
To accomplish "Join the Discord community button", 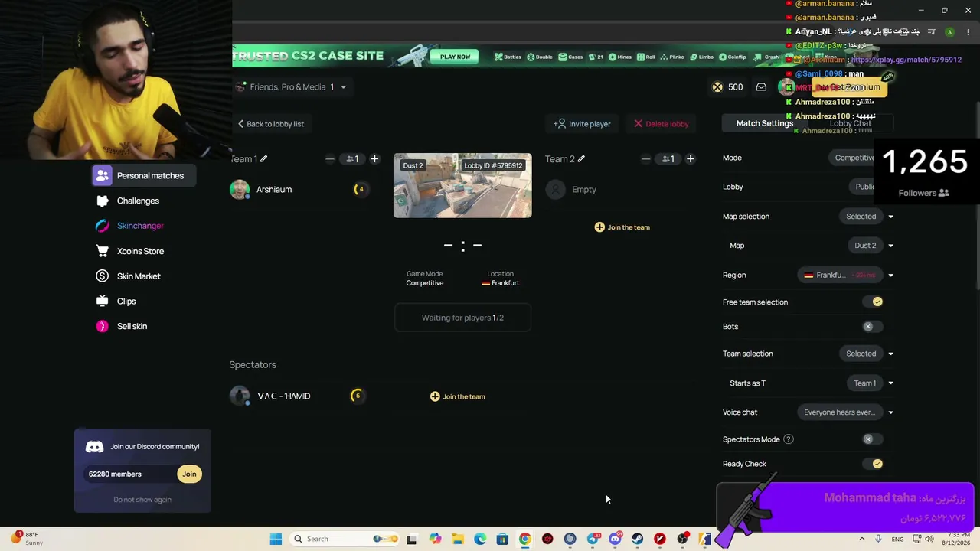I will pos(189,474).
